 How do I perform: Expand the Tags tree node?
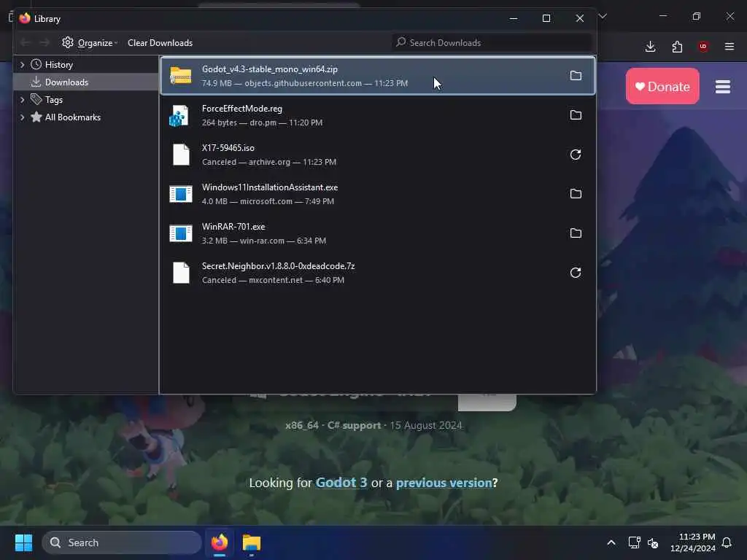tap(22, 99)
